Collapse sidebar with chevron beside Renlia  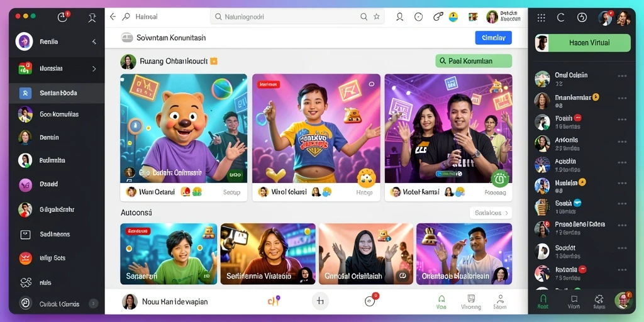click(94, 42)
